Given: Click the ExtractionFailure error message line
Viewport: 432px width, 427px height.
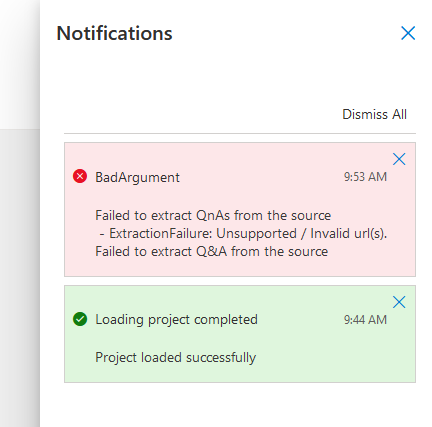Looking at the screenshot, I should point(243,233).
